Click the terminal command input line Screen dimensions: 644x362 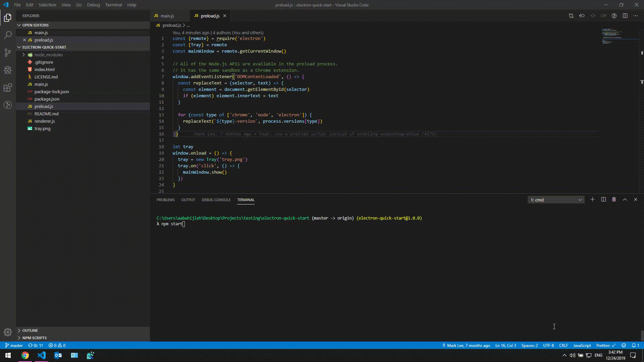[x=171, y=224]
